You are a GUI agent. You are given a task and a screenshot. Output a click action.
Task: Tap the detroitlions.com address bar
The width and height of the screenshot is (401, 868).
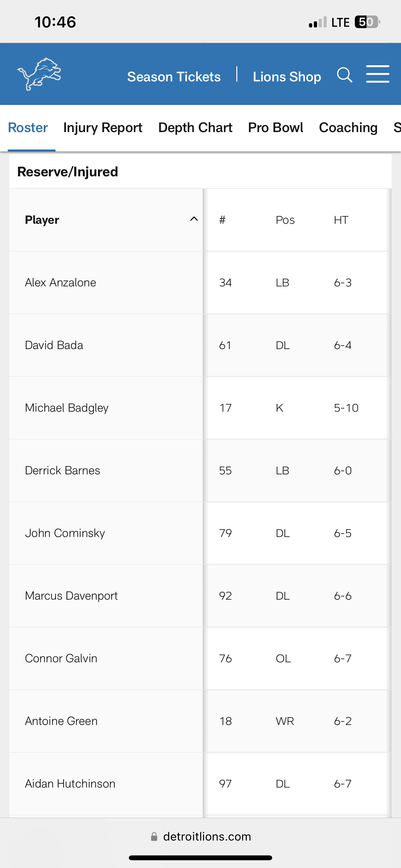click(207, 836)
